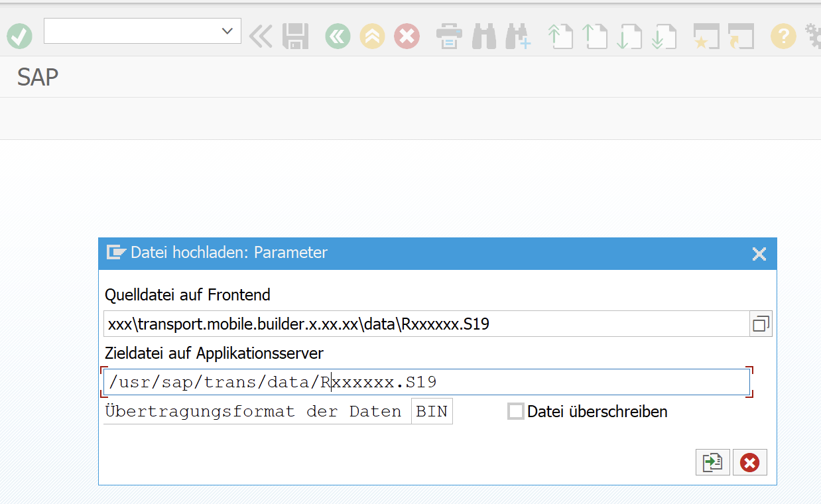Click the upload Execute button in dialog
This screenshot has width=821, height=504.
712,462
